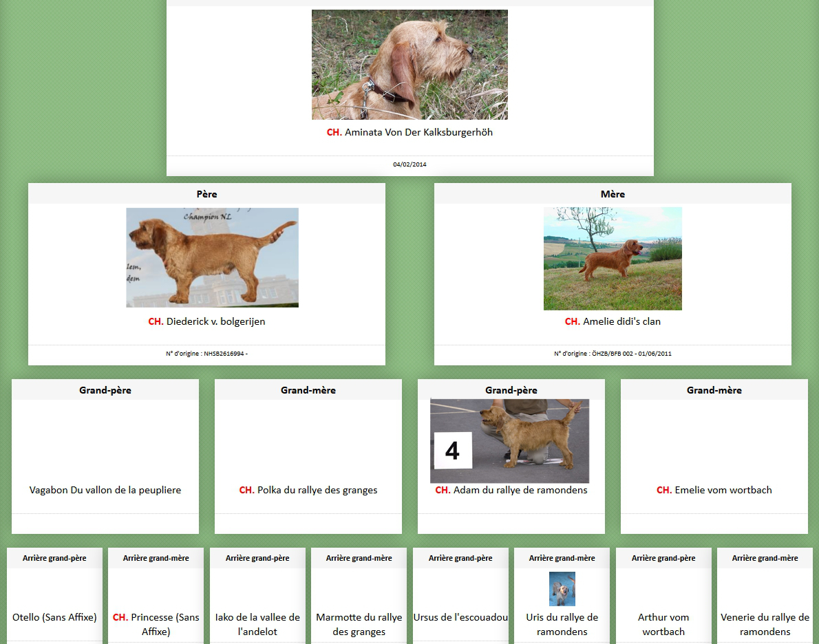Open Uris du rallye de ramondens name
This screenshot has width=819, height=644.
click(x=562, y=624)
